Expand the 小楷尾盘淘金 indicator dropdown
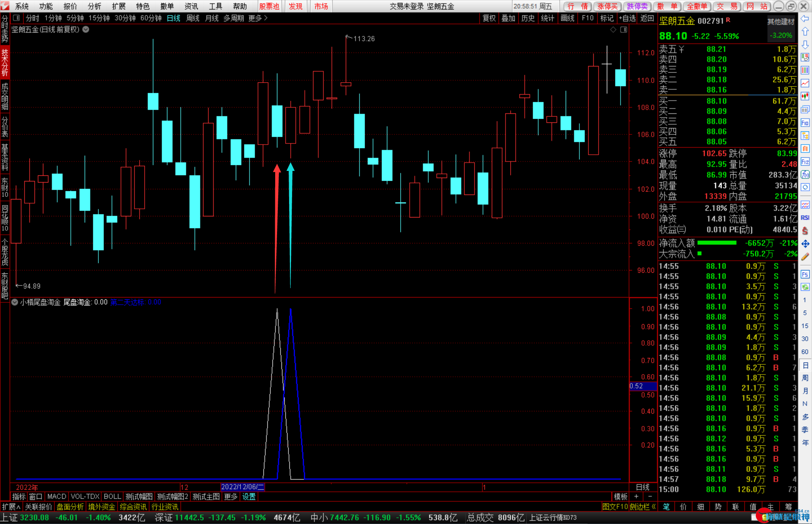Image resolution: width=812 pixels, height=524 pixels. pos(15,302)
